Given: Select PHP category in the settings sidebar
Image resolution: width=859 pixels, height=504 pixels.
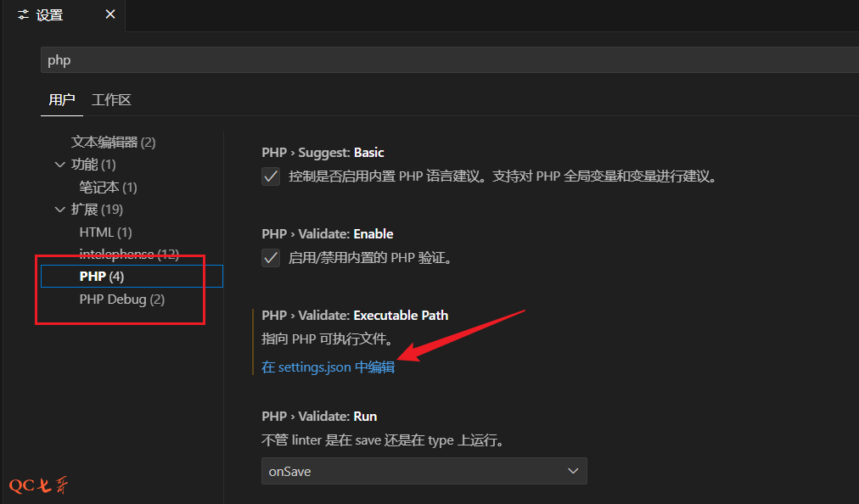Looking at the screenshot, I should [x=104, y=276].
